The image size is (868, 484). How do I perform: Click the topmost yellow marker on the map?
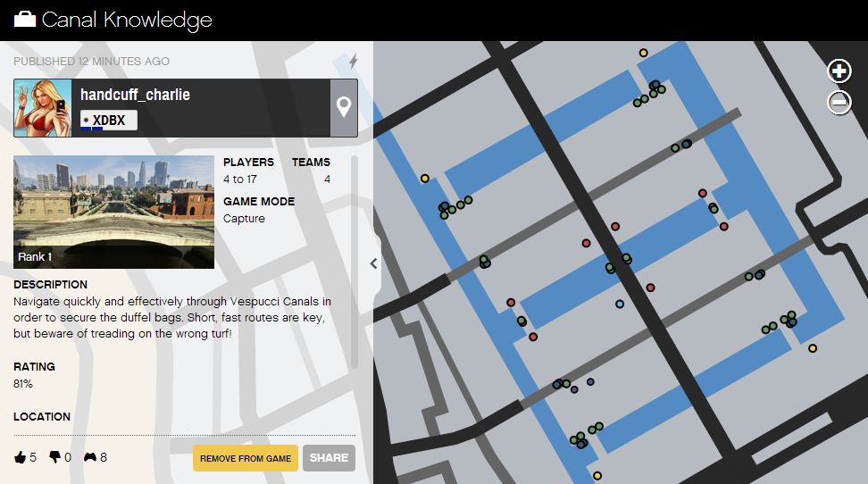tap(643, 53)
